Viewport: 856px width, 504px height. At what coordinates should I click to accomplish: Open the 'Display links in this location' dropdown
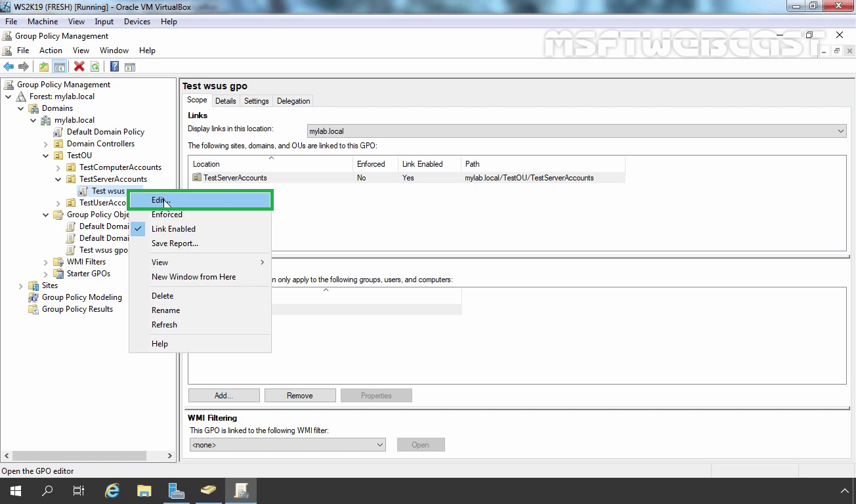[x=577, y=131]
